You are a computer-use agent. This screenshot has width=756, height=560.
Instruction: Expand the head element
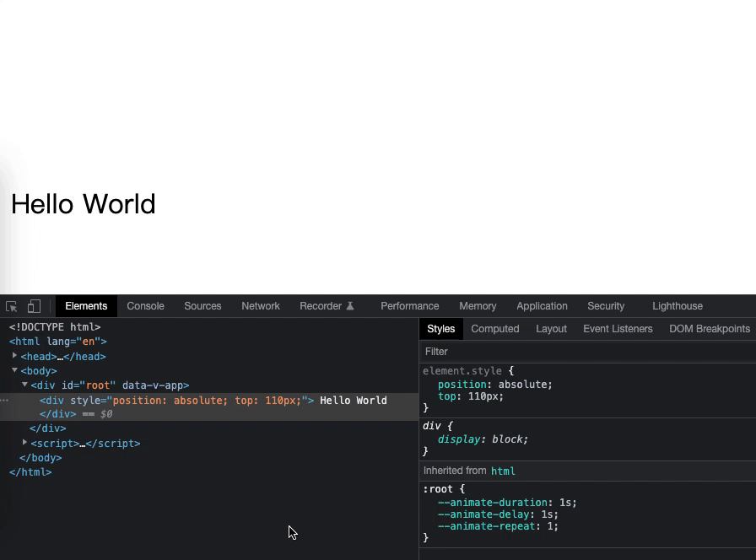tap(14, 356)
